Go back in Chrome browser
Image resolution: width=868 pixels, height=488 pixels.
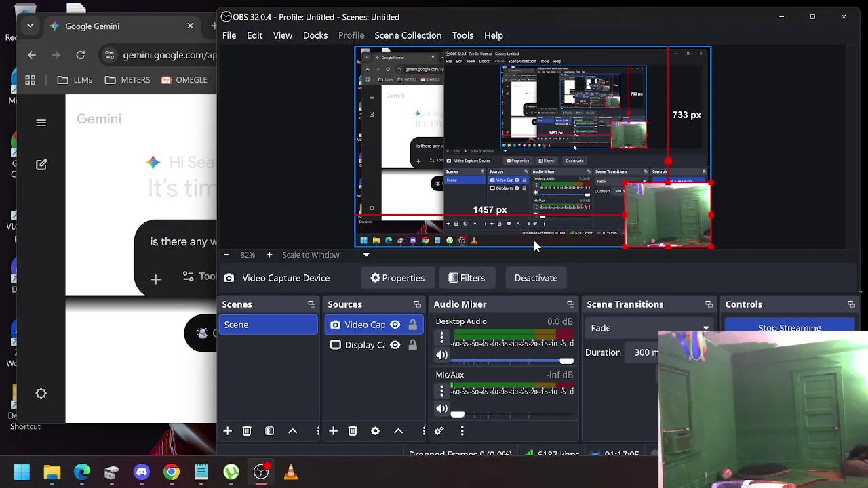(32, 55)
